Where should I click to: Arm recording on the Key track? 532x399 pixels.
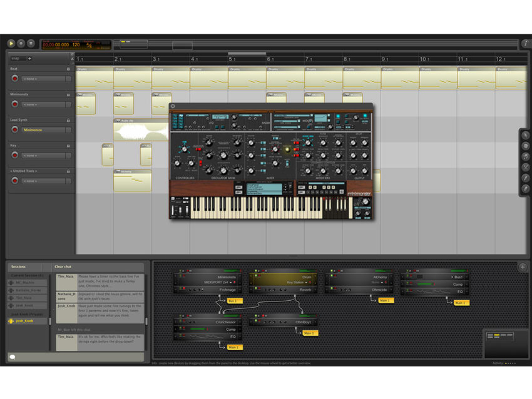tap(14, 155)
